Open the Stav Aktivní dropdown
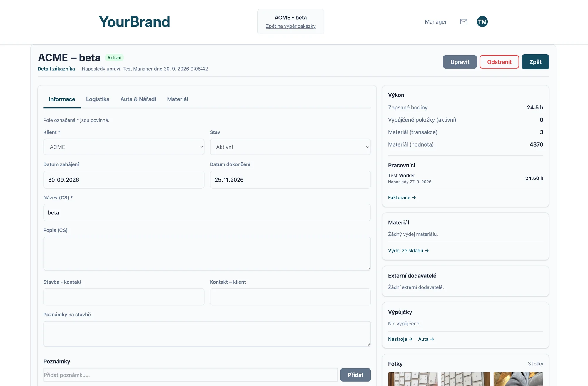This screenshot has height=386, width=588. (290, 147)
